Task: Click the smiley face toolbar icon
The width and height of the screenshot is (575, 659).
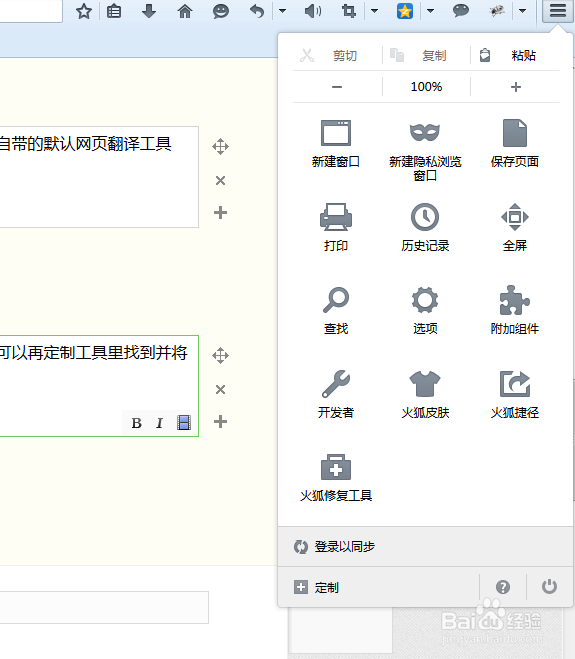Action: coord(221,11)
